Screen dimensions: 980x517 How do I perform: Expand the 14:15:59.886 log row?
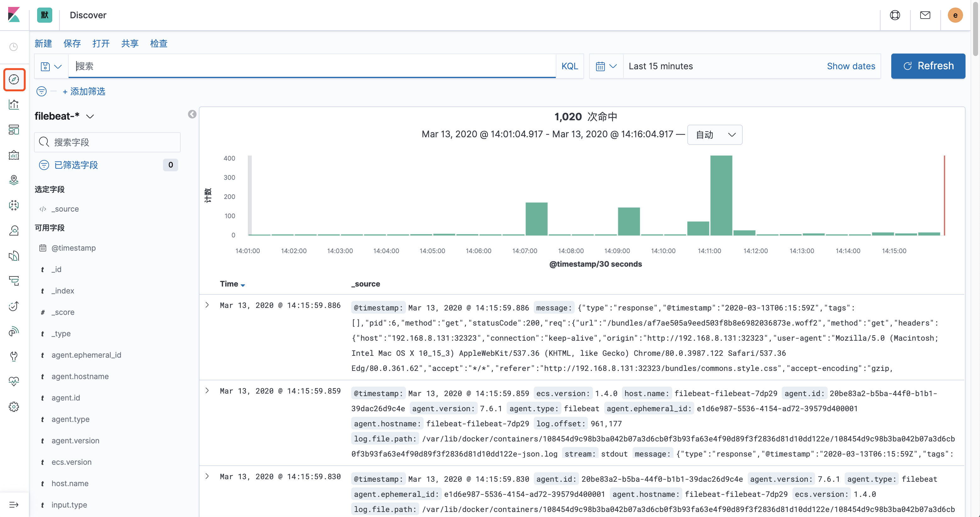(207, 305)
